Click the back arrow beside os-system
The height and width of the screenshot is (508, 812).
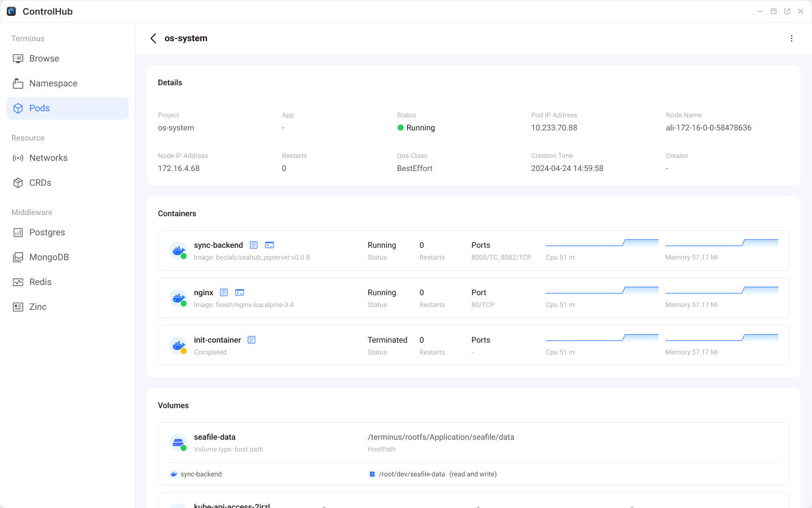153,38
